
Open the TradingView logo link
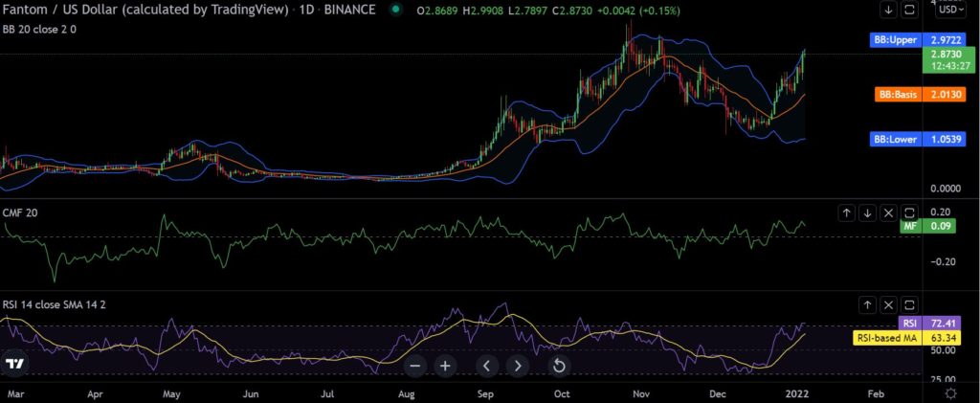(14, 365)
